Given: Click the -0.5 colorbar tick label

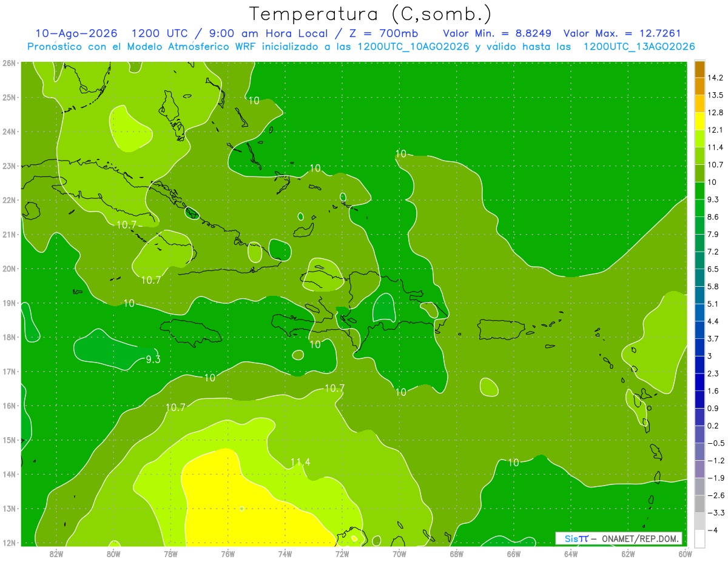Looking at the screenshot, I should click(715, 443).
